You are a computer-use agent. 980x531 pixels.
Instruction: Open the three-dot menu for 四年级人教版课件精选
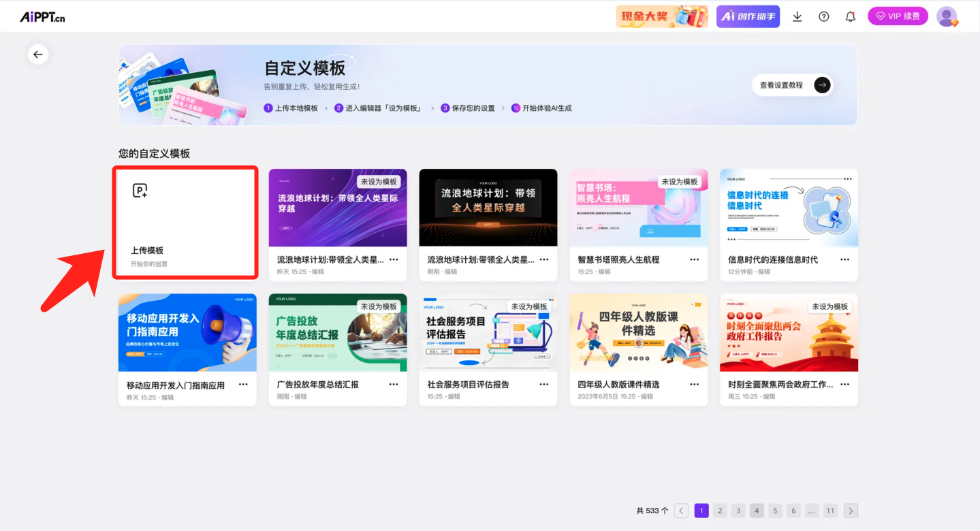pos(695,385)
